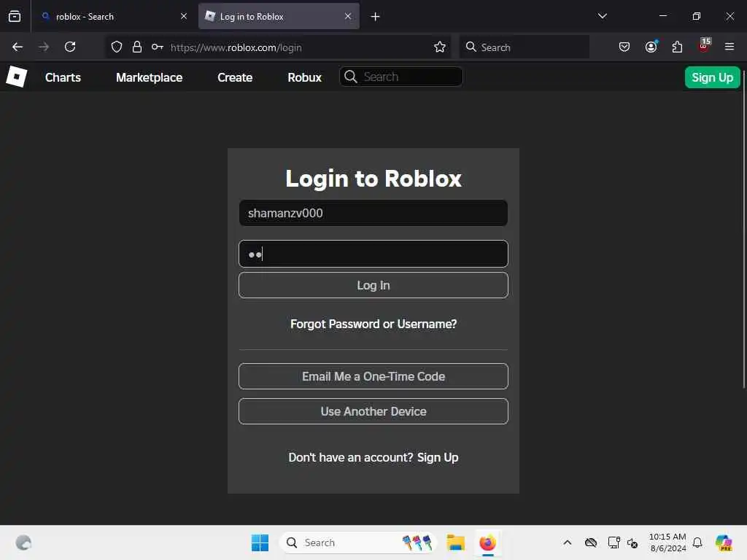Reload the Roblox login page
The image size is (747, 560).
click(70, 47)
